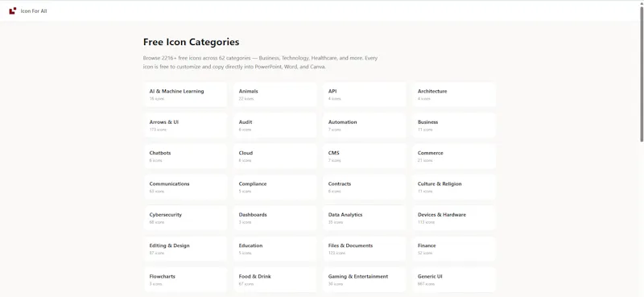Select the API category card
Screen dimensions: 644x297
[x=365, y=94]
